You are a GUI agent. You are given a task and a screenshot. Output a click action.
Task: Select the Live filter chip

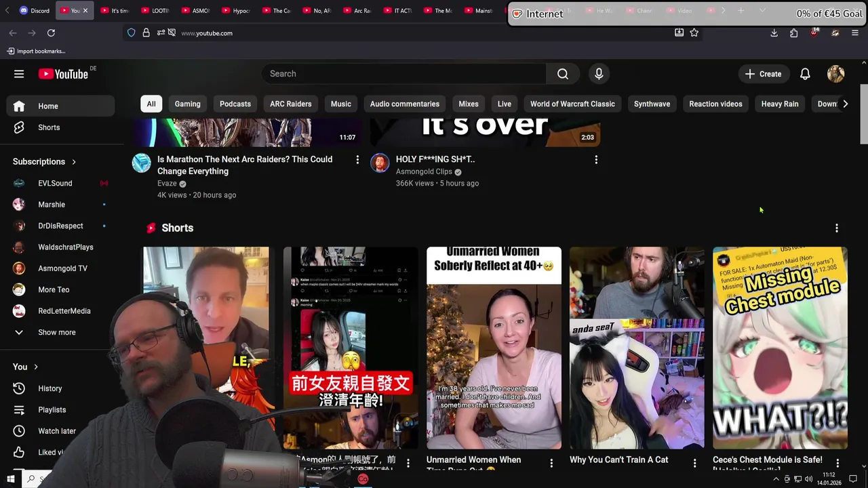[505, 104]
